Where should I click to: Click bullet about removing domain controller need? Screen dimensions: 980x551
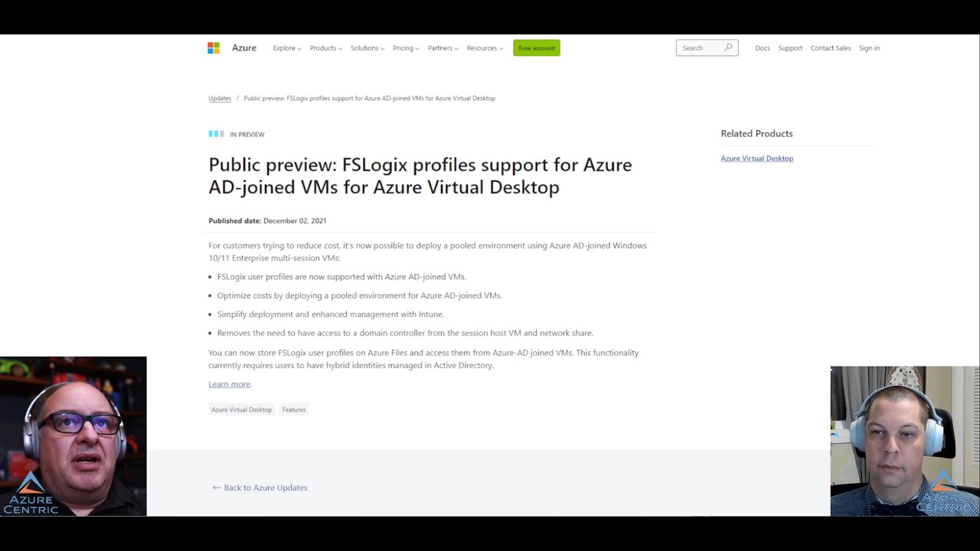click(x=405, y=333)
